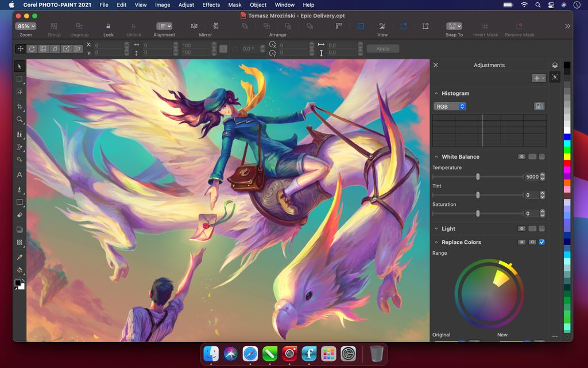Click the Invert Mask toolbar icon
588x368 pixels.
click(x=485, y=26)
